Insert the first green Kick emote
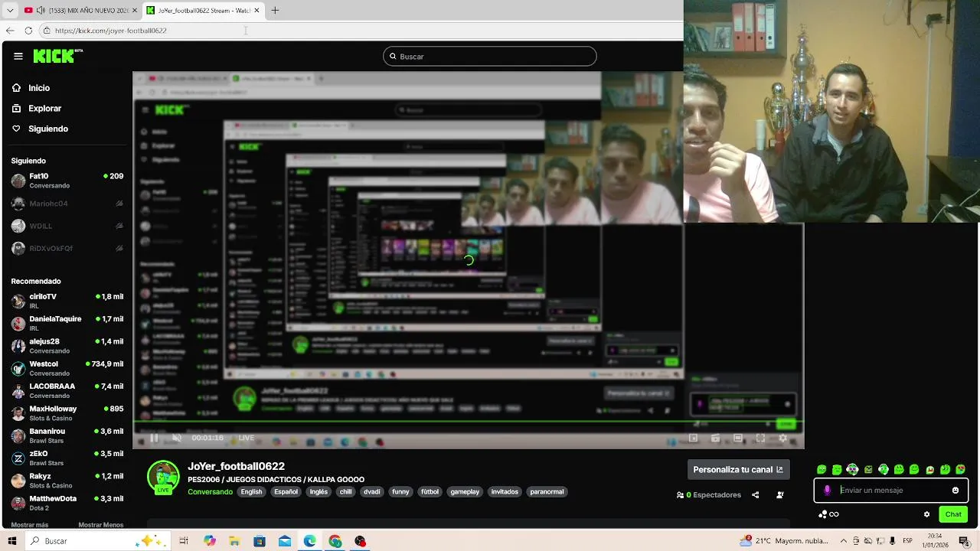This screenshot has height=551, width=980. [822, 470]
